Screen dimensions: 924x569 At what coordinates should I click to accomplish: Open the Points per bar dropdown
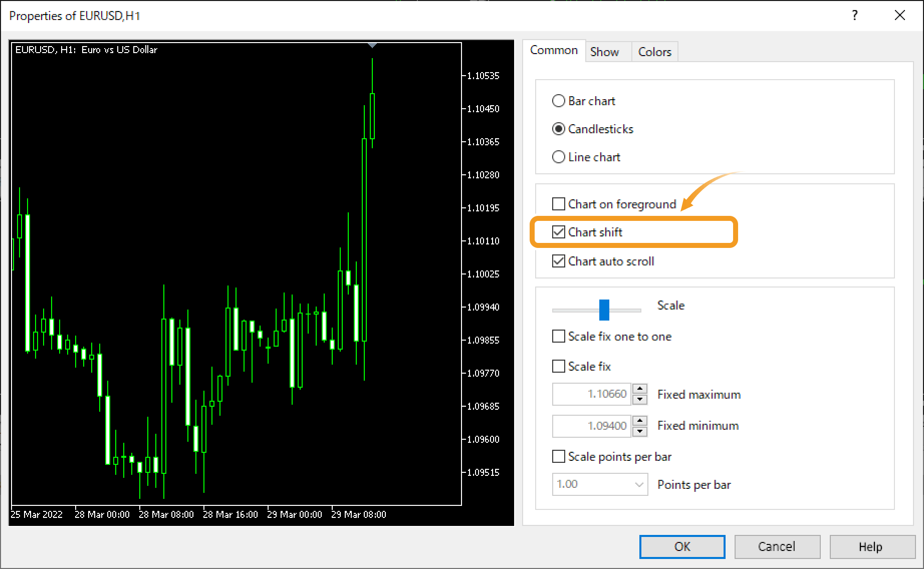[638, 484]
